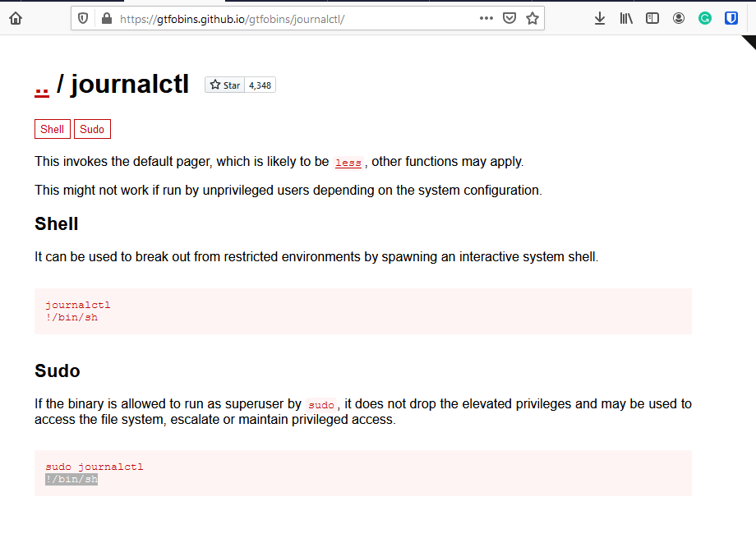View site security padlock info

pos(107,19)
